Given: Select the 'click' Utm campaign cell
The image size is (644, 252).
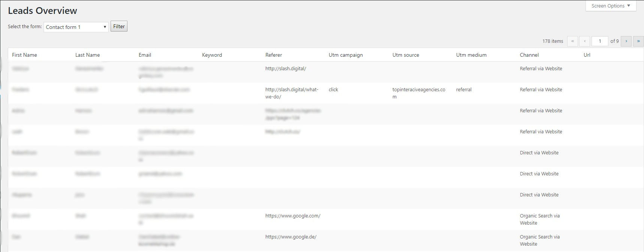Looking at the screenshot, I should (x=333, y=90).
